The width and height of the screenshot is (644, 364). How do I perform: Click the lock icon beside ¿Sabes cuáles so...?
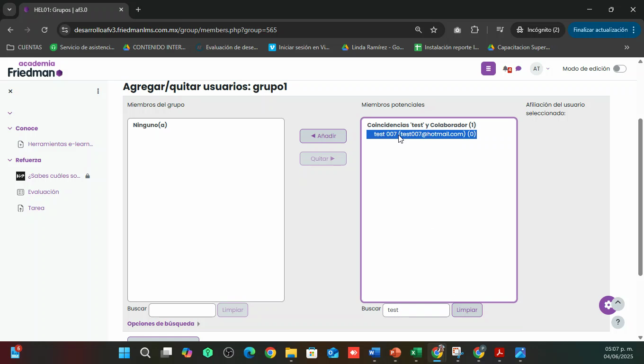(x=88, y=176)
